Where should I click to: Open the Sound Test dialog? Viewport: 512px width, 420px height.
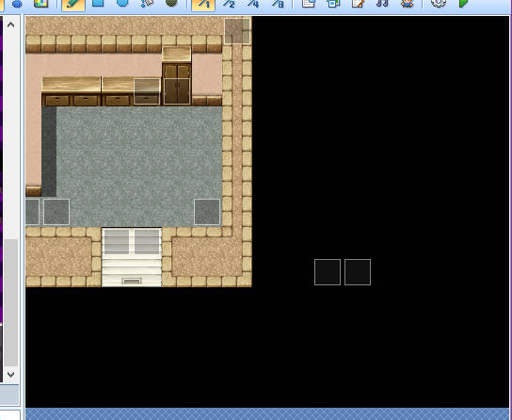point(382,3)
